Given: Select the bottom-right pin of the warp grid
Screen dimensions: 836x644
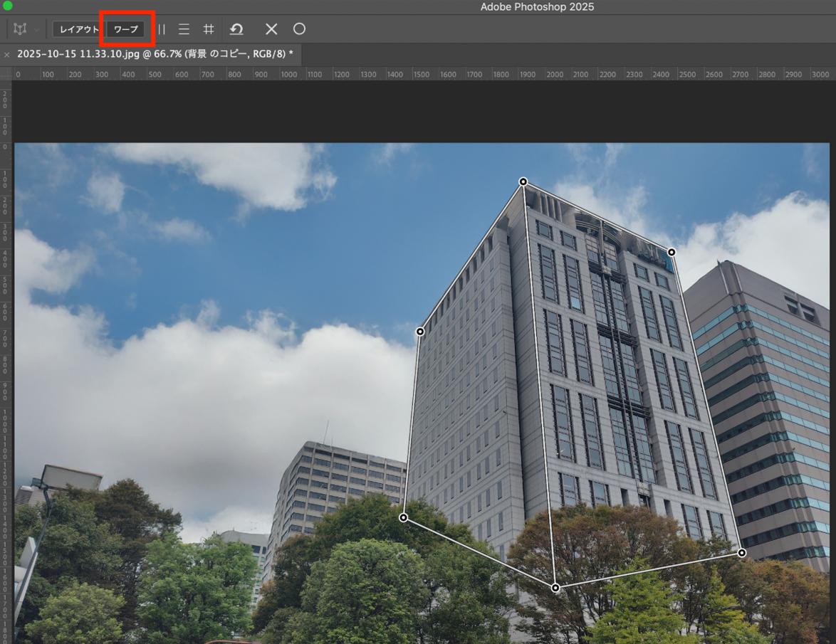Looking at the screenshot, I should tap(742, 553).
